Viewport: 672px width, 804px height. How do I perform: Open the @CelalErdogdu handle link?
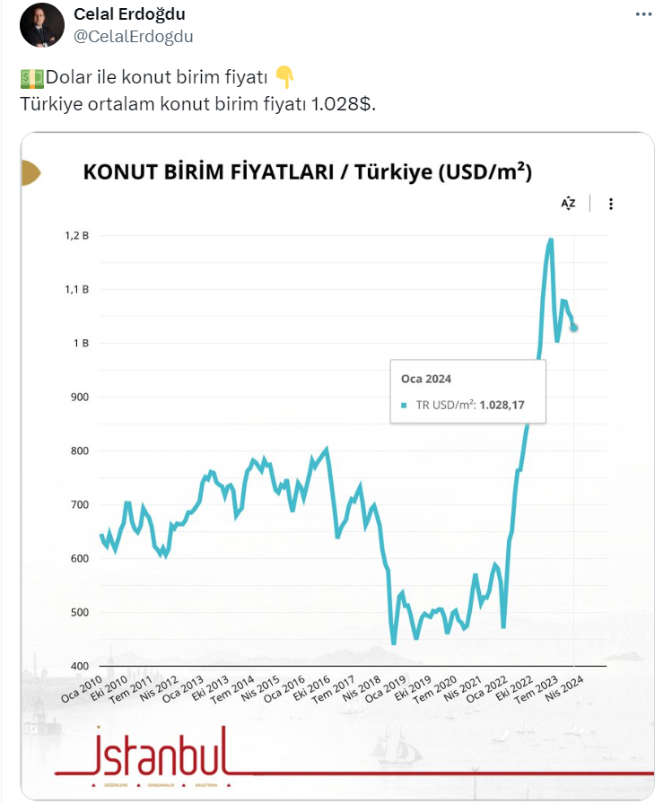click(x=133, y=36)
